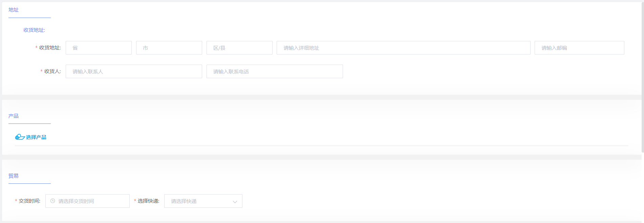Image resolution: width=644 pixels, height=223 pixels.
Task: Click the vertical scrollbar on right edge
Action: tap(643, 77)
